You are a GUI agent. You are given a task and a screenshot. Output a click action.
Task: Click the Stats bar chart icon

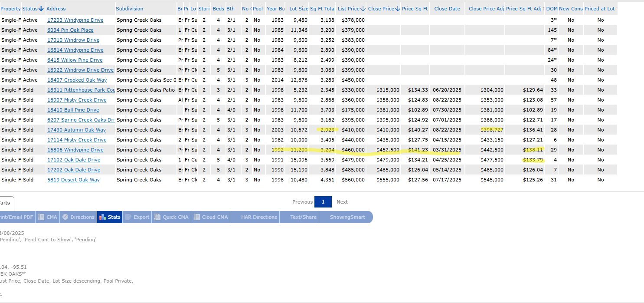click(x=102, y=217)
